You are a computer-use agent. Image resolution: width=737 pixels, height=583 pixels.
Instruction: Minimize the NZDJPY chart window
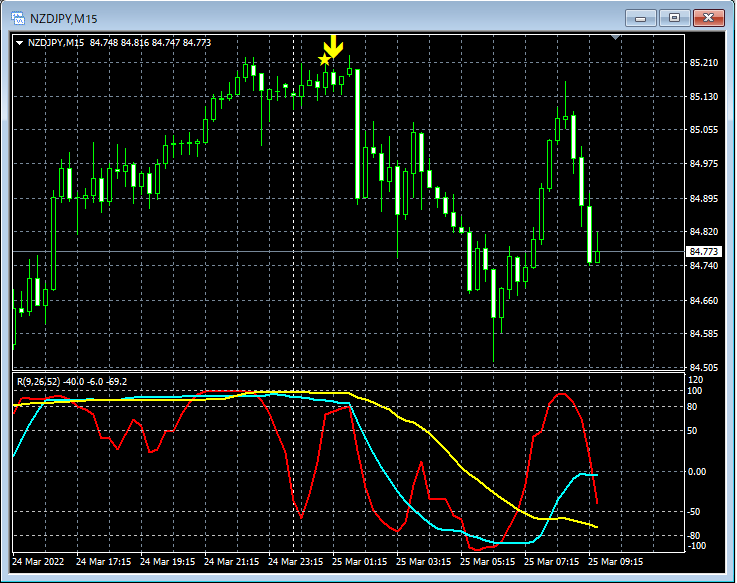[x=640, y=18]
